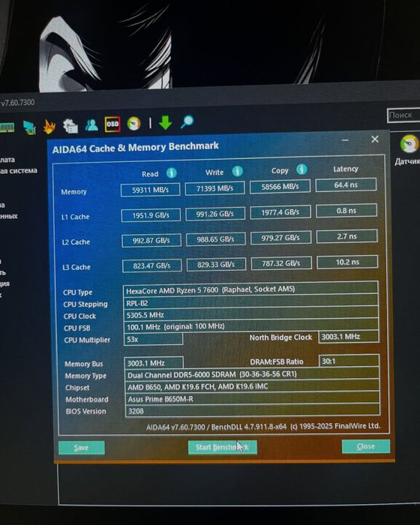Close the benchmark dialog with X
The image size is (420, 525).
tap(375, 139)
